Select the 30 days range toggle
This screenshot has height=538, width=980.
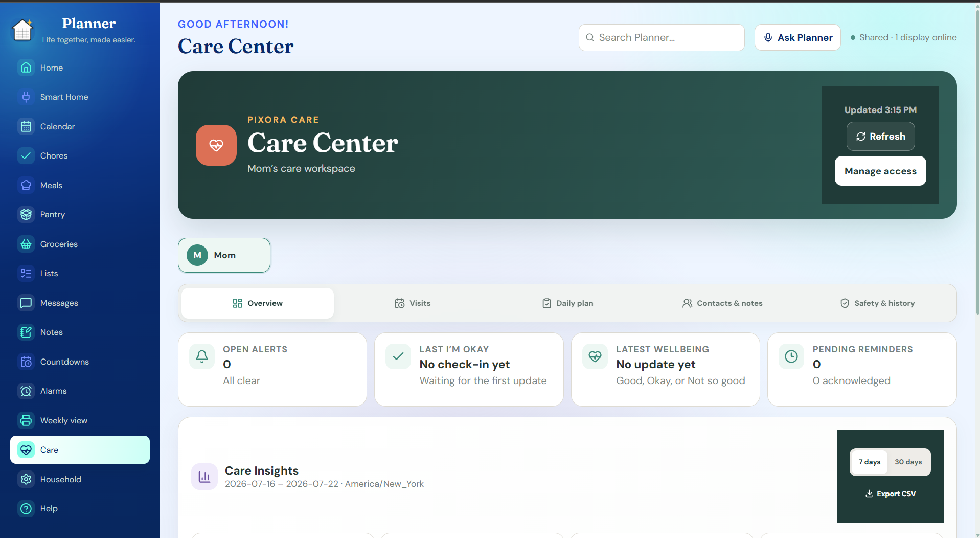[x=908, y=462]
